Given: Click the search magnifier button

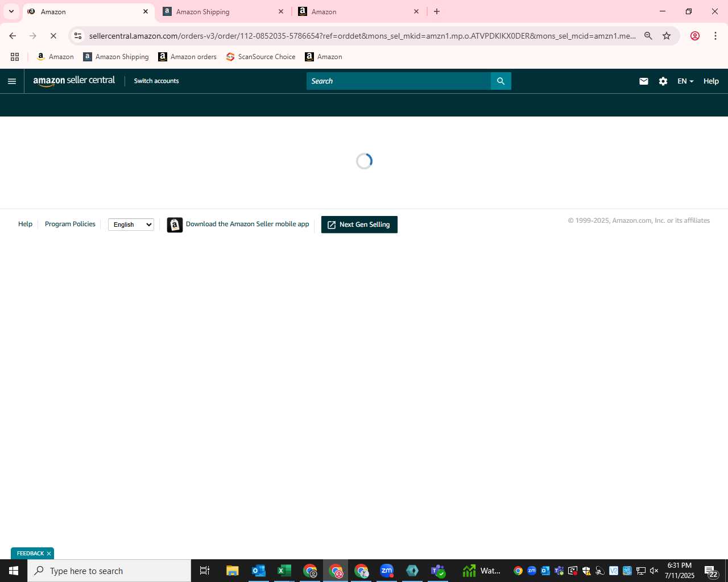Looking at the screenshot, I should [501, 81].
